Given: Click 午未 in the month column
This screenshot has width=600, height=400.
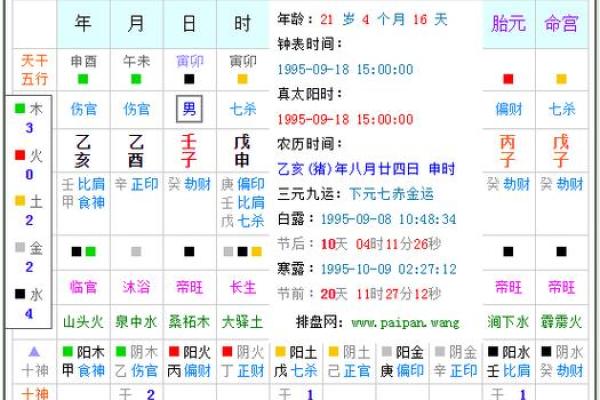Looking at the screenshot, I should point(137,61).
